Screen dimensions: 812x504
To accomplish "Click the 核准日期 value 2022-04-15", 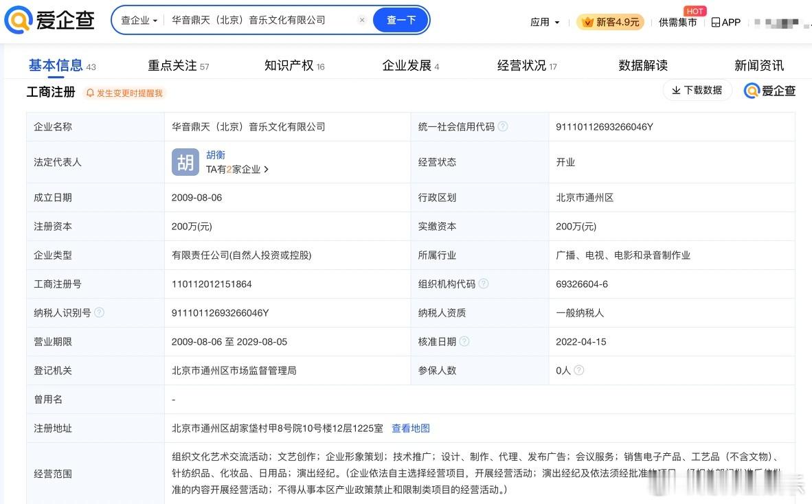I will [x=581, y=342].
